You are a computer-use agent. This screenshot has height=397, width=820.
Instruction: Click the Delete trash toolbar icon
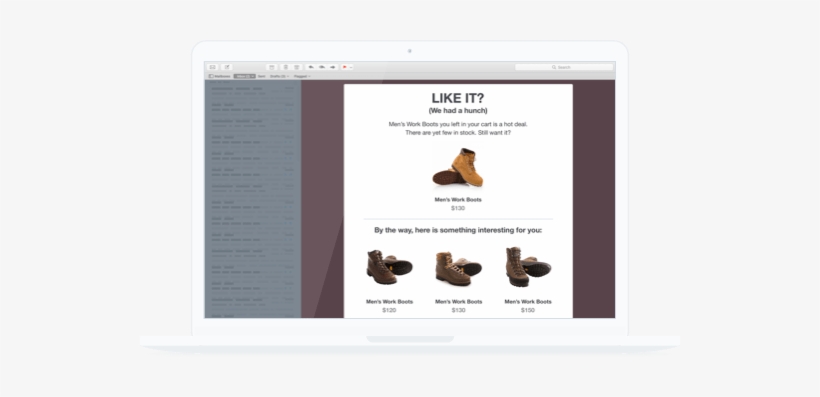[286, 67]
